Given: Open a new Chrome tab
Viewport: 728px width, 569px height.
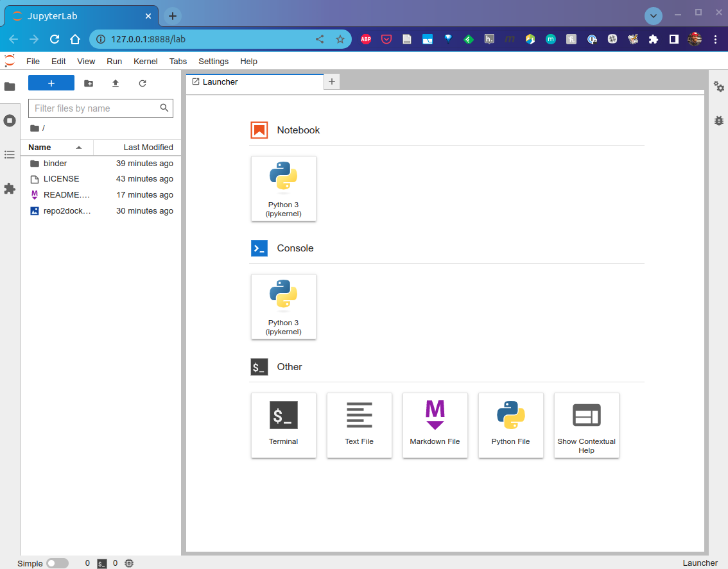Looking at the screenshot, I should (x=172, y=16).
